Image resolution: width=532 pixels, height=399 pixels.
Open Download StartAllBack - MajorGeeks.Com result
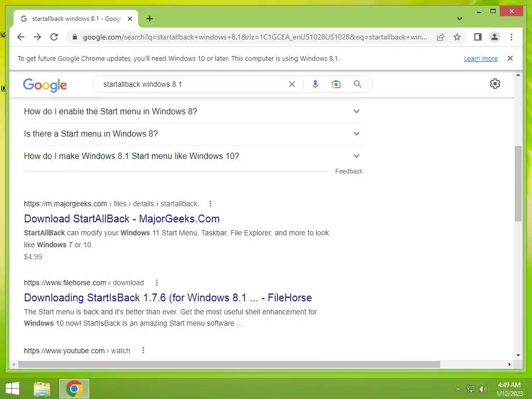pos(122,219)
